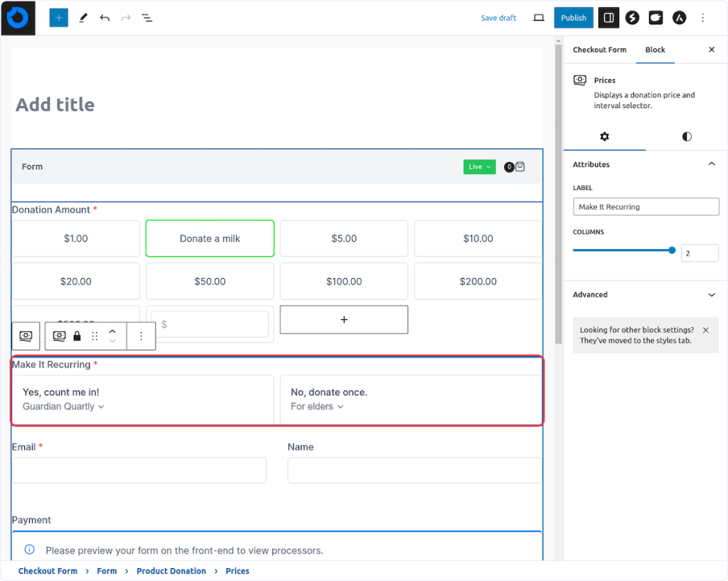Click the Undo arrow icon
Screen dimensions: 728x581
click(105, 18)
